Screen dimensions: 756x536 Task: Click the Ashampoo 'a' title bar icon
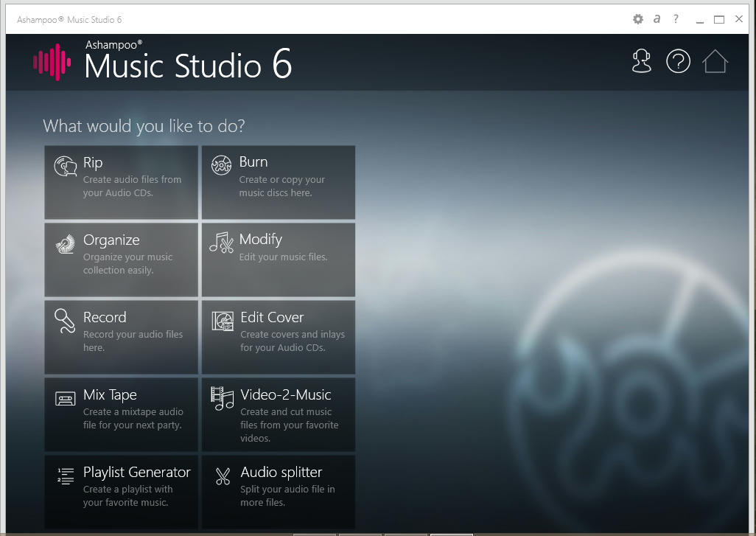pyautogui.click(x=657, y=19)
